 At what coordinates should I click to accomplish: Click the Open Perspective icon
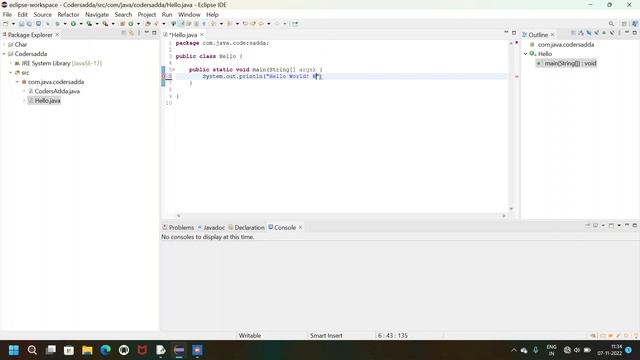click(x=624, y=24)
